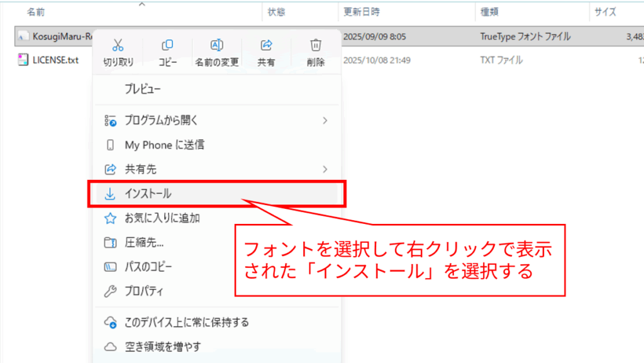Screen dimensions: 644x363
Task: Click the Copy (コピー) icon
Action: 167,45
